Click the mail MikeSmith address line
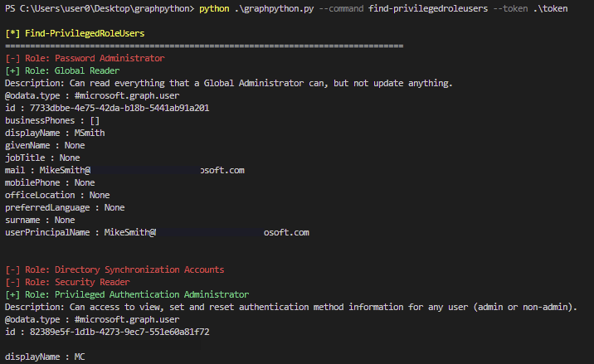594x364 pixels. (124, 170)
